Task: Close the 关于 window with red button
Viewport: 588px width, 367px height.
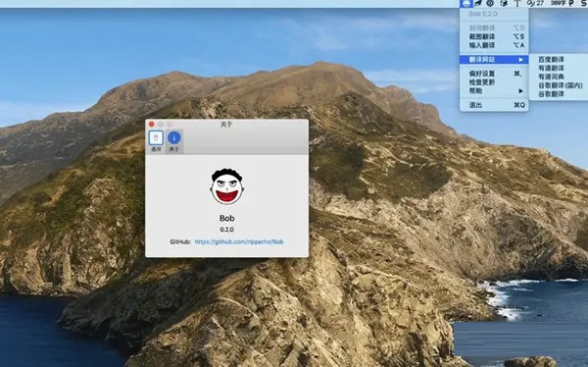Action: click(x=152, y=124)
